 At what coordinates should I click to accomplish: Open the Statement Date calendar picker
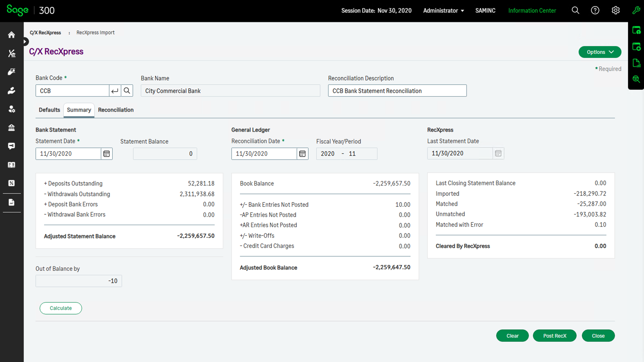coord(106,154)
